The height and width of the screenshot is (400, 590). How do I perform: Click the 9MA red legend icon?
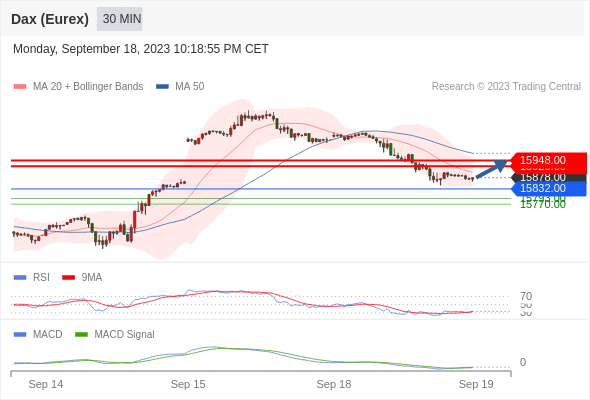[x=68, y=278]
